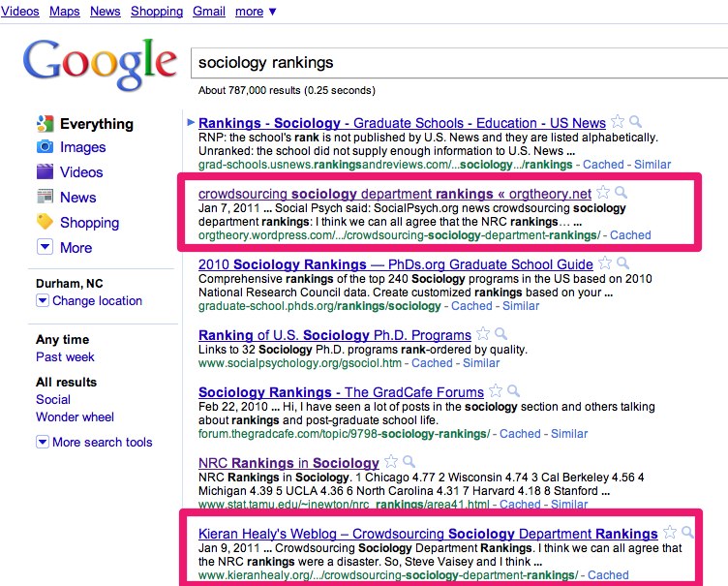728x586 pixels.
Task: Filter results by Images in sidebar
Action: click(x=82, y=147)
